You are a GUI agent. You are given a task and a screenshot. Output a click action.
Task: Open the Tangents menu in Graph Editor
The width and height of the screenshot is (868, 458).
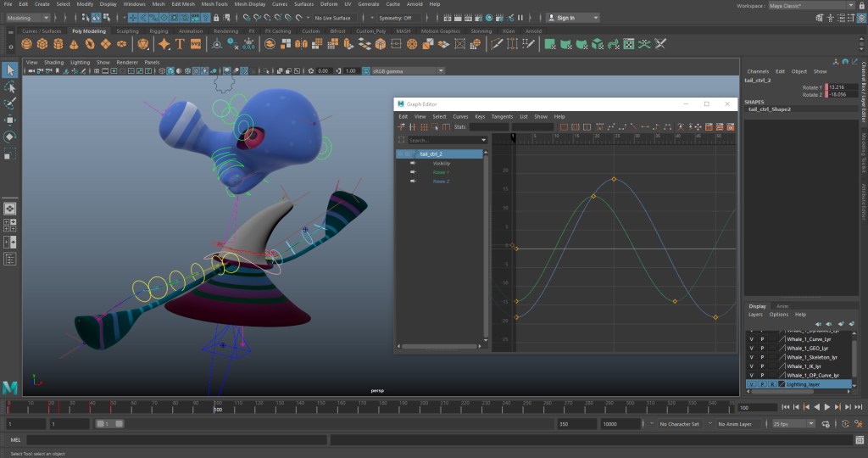[x=502, y=116]
